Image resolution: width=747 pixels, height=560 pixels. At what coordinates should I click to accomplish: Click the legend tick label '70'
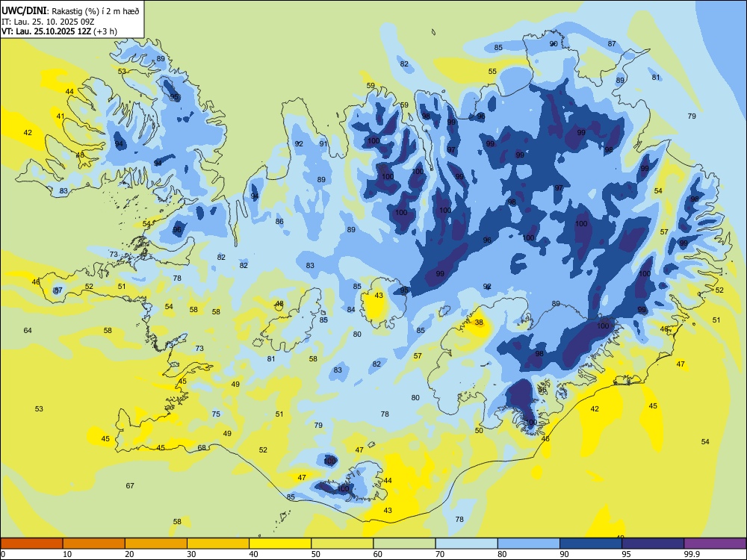click(440, 554)
